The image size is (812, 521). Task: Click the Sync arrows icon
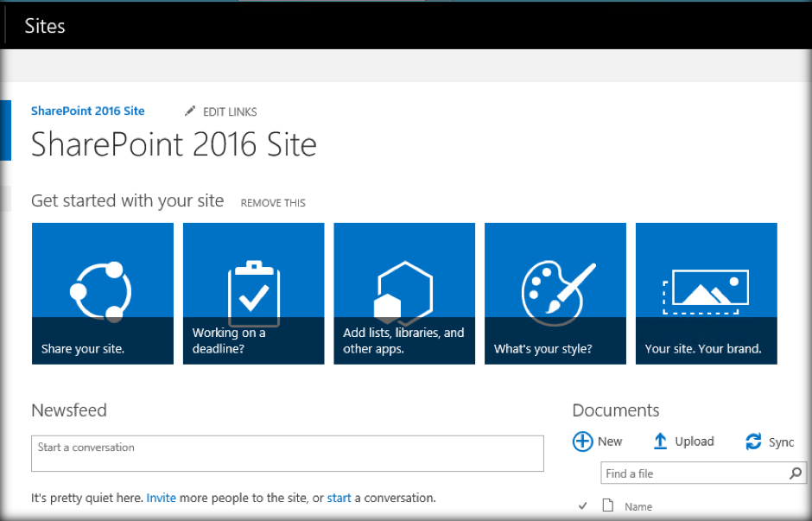(x=753, y=442)
